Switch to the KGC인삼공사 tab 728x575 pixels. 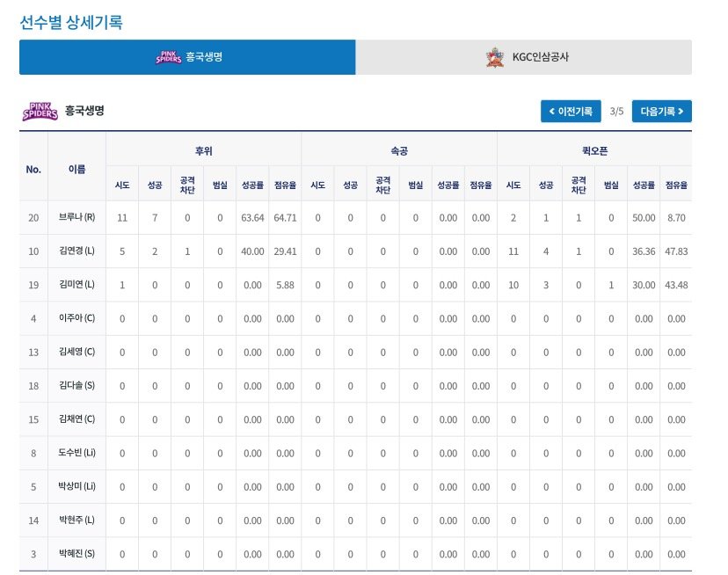tap(523, 57)
